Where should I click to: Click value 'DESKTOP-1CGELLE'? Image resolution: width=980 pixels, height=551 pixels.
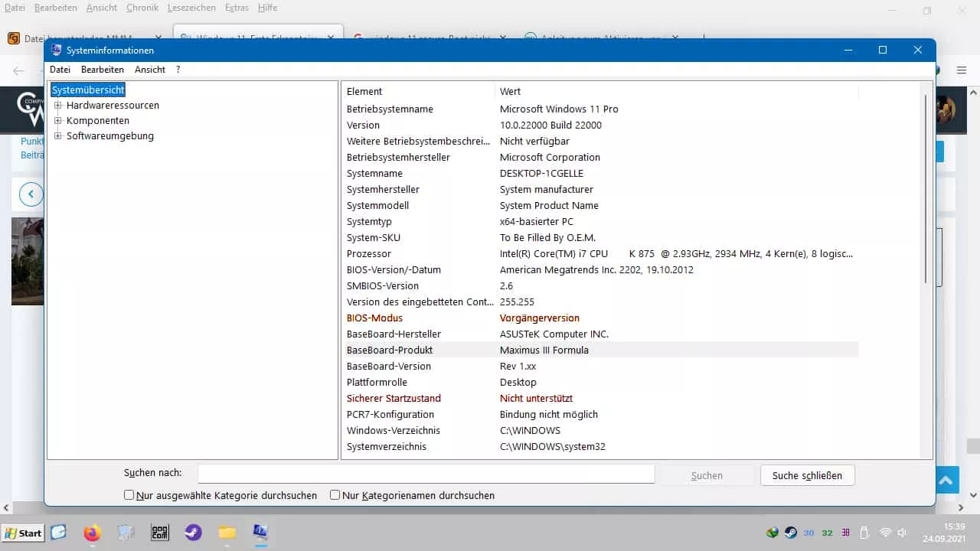[x=541, y=173]
